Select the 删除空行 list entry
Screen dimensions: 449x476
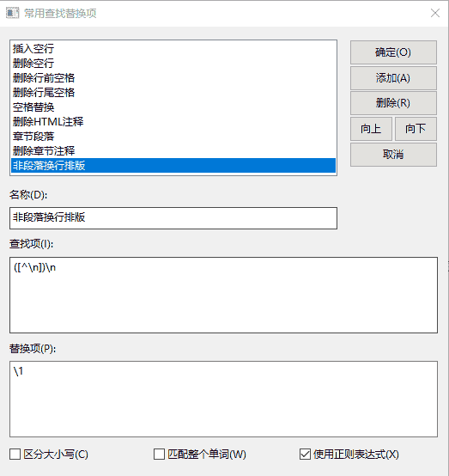(x=173, y=63)
